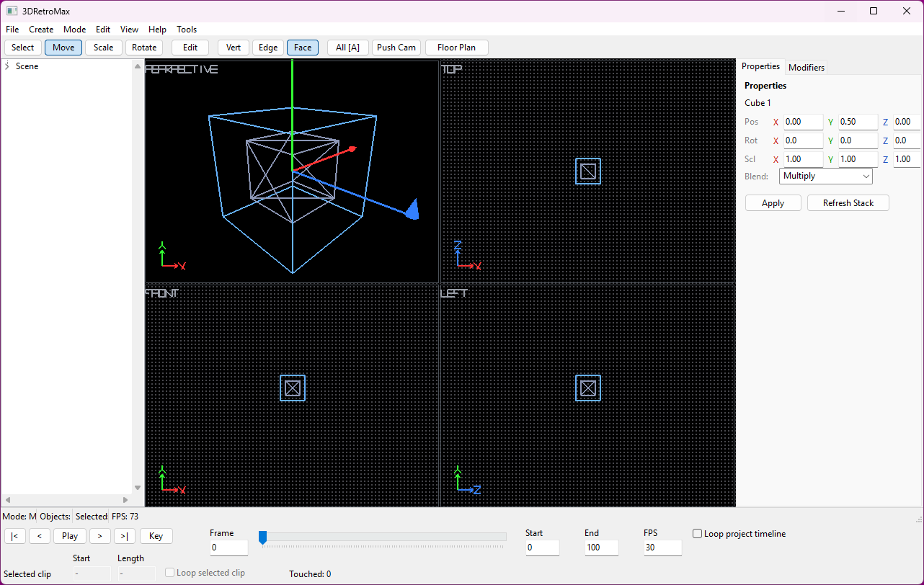The height and width of the screenshot is (585, 924).
Task: Activate the Rotate tool mode
Action: 144,48
